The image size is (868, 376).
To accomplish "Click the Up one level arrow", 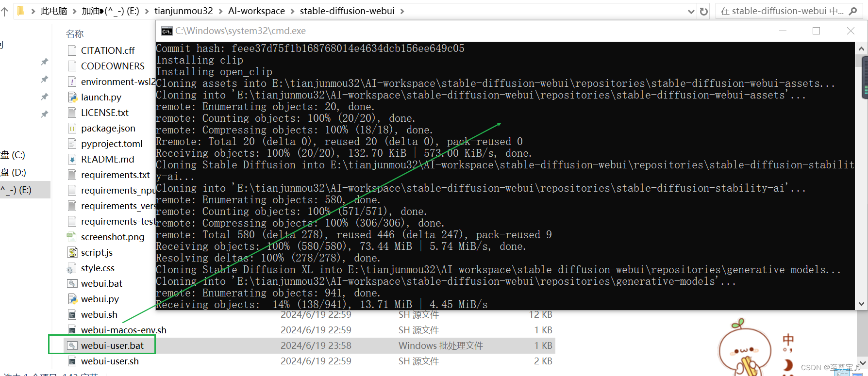I will tap(4, 11).
